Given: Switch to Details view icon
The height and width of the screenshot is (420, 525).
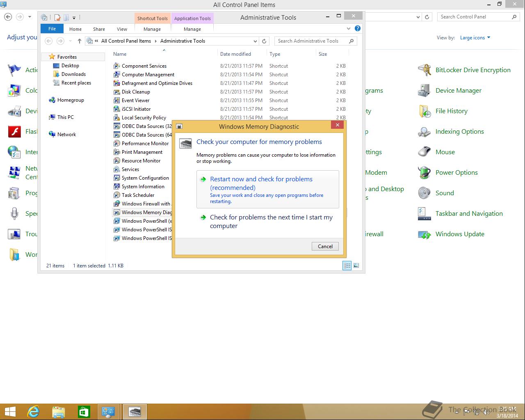Looking at the screenshot, I should (x=347, y=266).
